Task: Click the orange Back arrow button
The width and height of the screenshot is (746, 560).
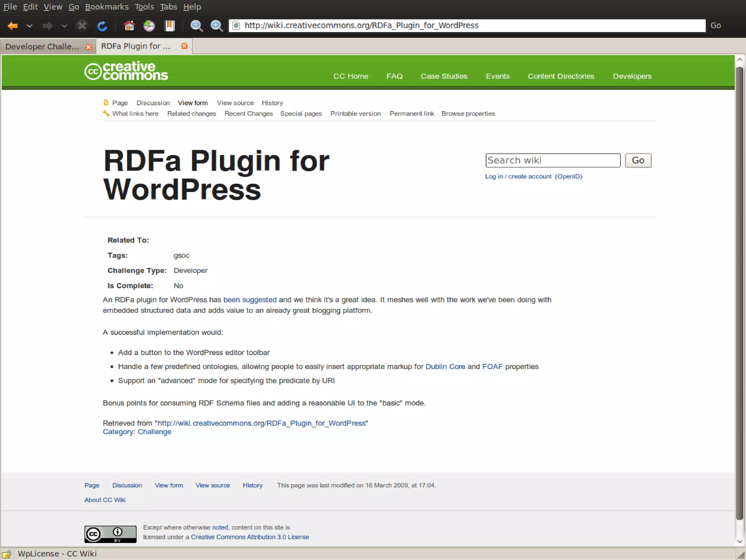Action: (x=13, y=26)
